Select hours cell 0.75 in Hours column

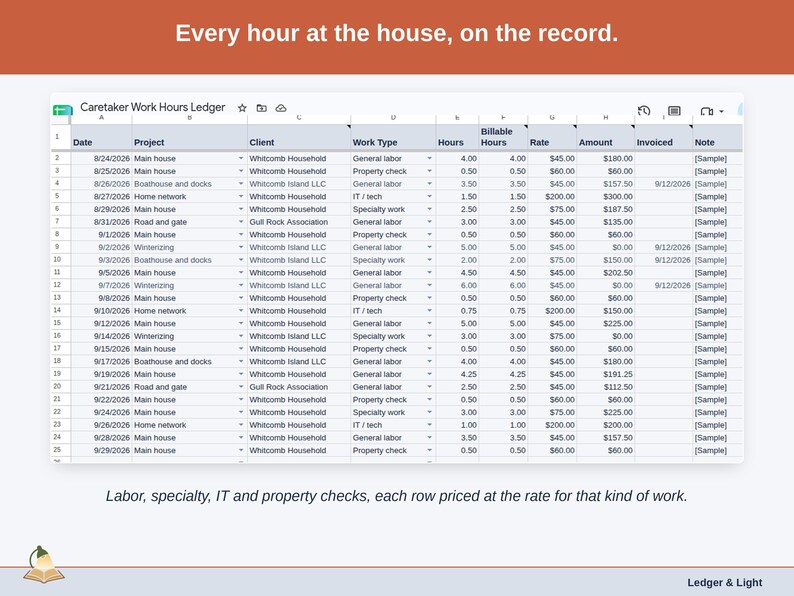[457, 311]
